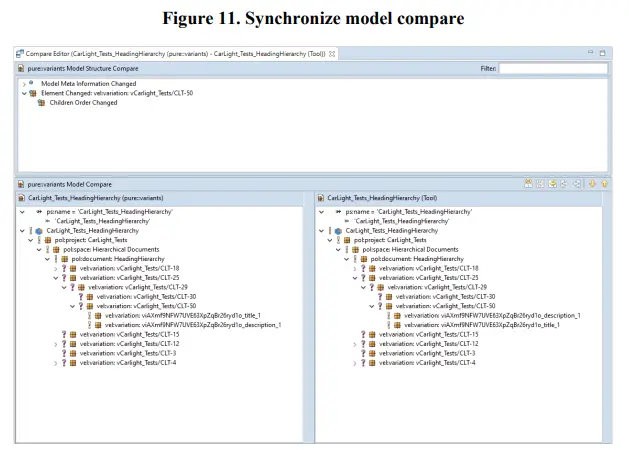Select the Compare Editor tab
Image resolution: width=629 pixels, height=450 pixels.
176,54
